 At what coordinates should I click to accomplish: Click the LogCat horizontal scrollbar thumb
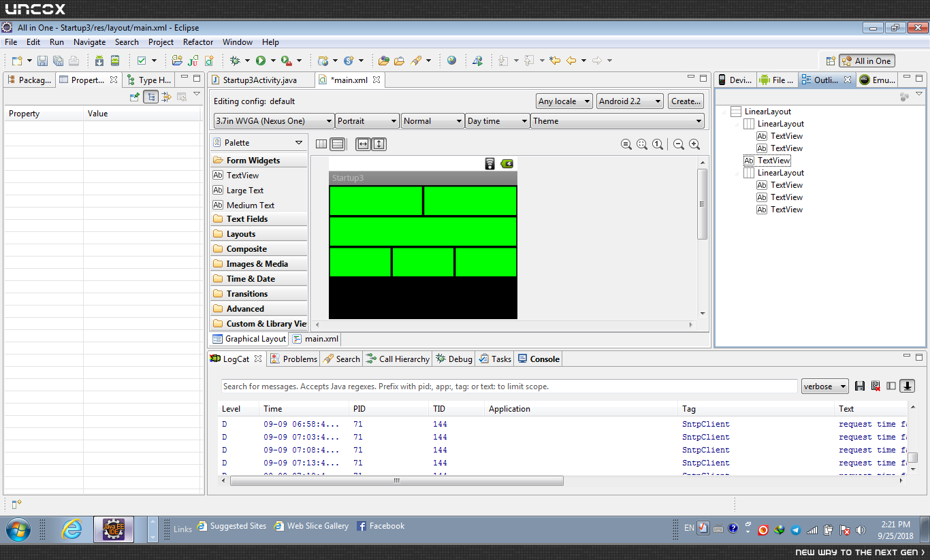point(397,480)
